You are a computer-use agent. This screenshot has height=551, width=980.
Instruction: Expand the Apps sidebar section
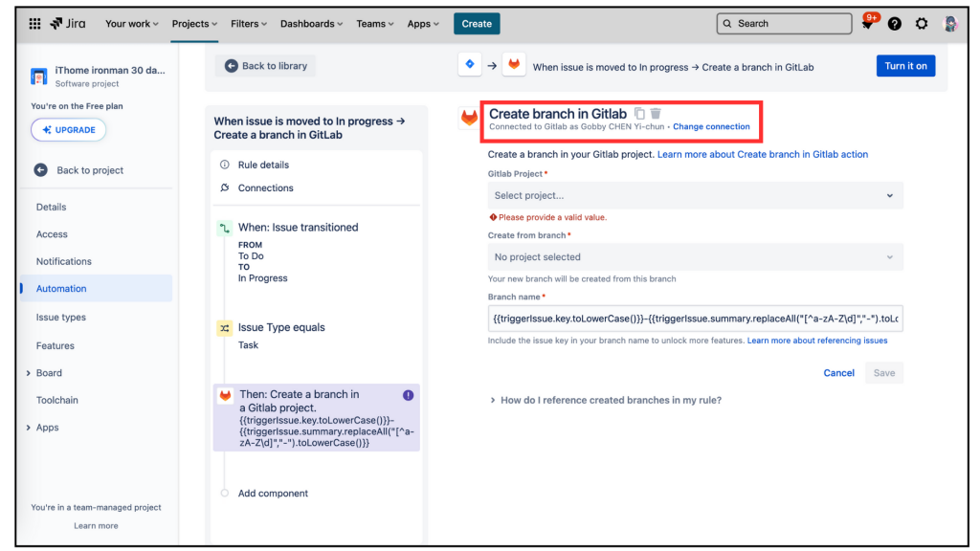click(x=29, y=428)
